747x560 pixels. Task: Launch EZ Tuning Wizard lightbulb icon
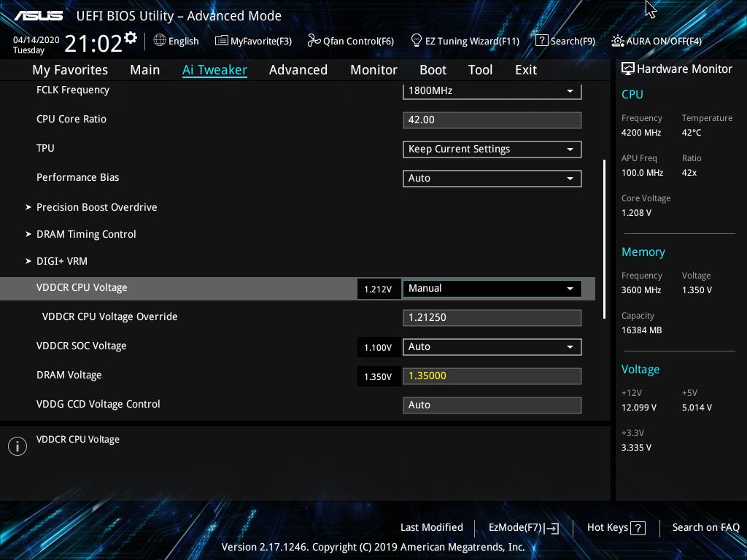[416, 41]
